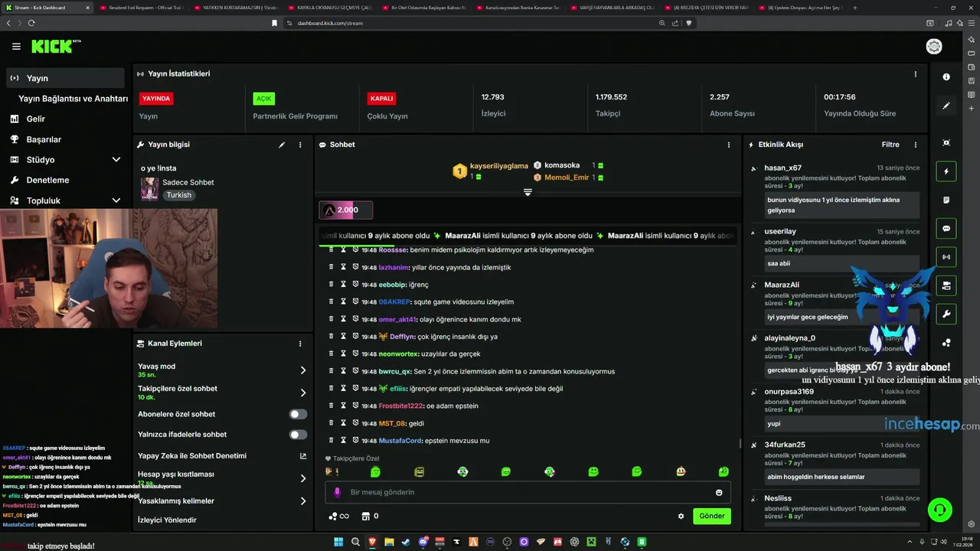980x551 pixels.
Task: Click the Sadece Sohbet category thumbnail
Action: coord(149,188)
